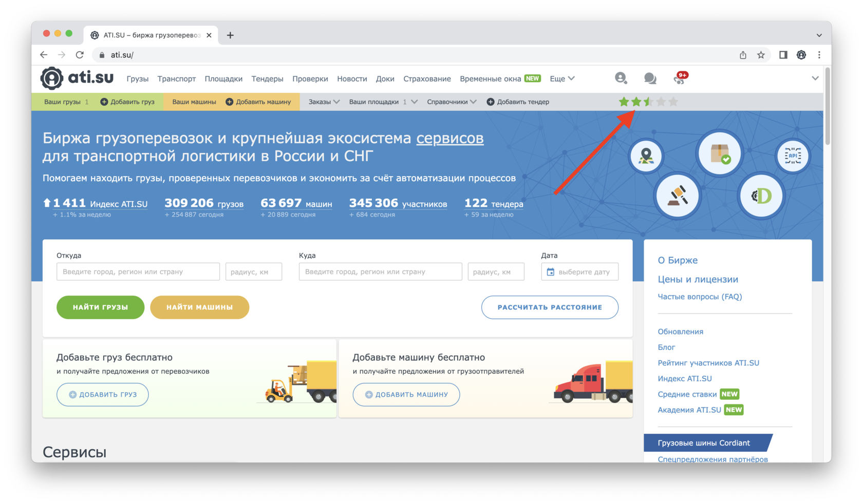Click the ДОБАВИТЬ МАШИНУ outlined button
The image size is (863, 504).
[x=406, y=394]
